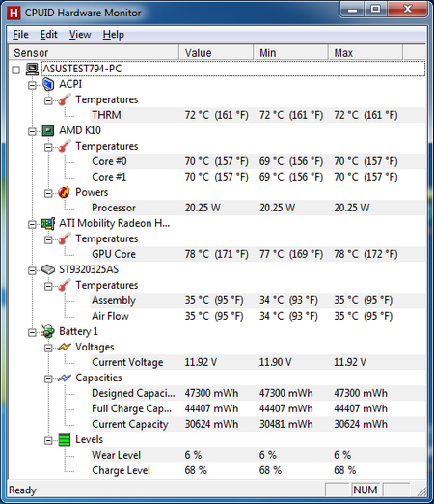Image resolution: width=434 pixels, height=504 pixels.
Task: Click the Value column header
Action: [216, 53]
